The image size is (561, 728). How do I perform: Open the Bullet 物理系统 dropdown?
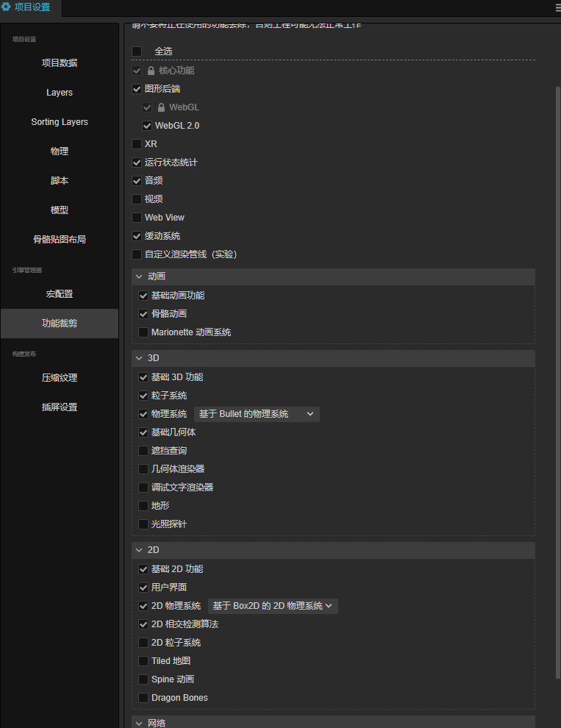coord(257,414)
